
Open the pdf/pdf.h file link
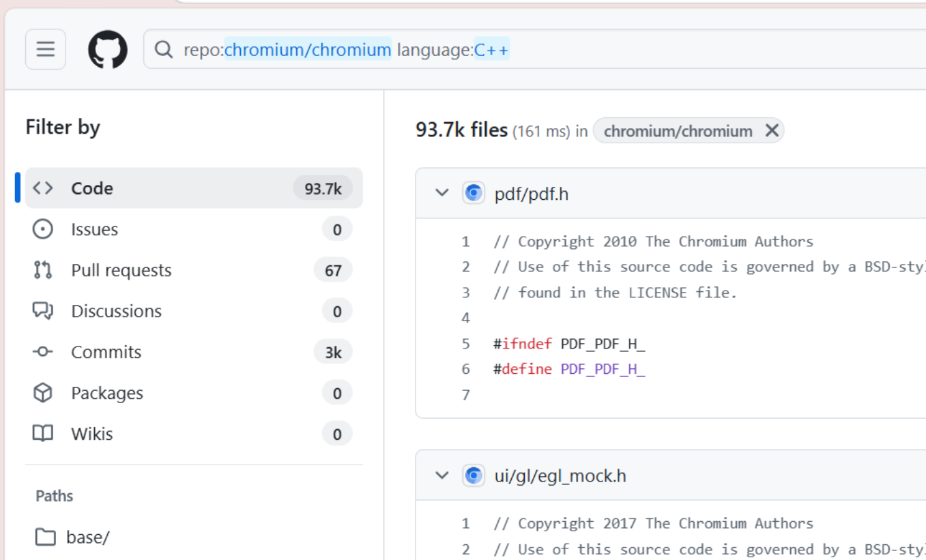[532, 194]
